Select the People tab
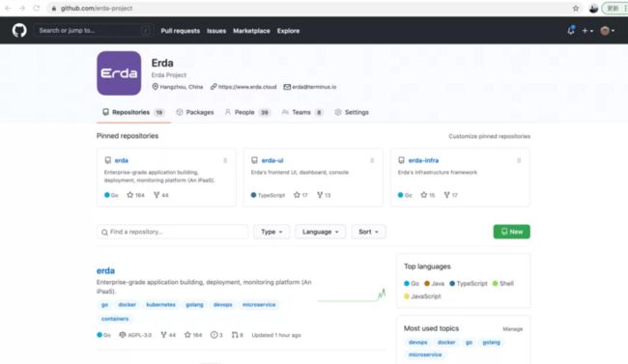 [x=247, y=112]
